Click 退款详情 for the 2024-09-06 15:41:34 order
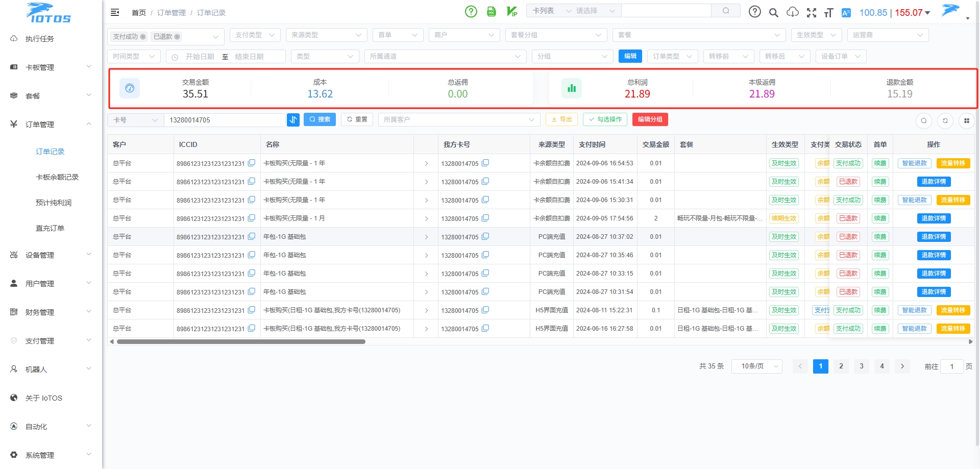This screenshot has height=469, width=980. pos(934,182)
